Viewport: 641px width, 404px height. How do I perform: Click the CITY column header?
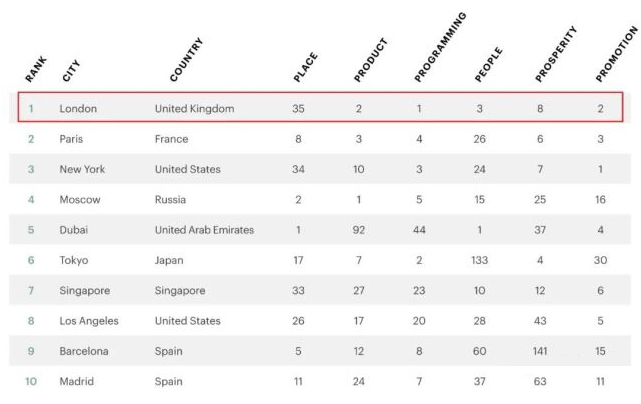tap(71, 71)
